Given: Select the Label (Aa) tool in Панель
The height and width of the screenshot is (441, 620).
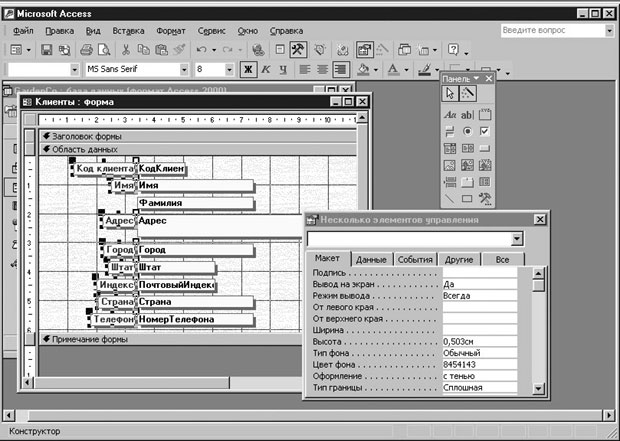Looking at the screenshot, I should tap(450, 115).
